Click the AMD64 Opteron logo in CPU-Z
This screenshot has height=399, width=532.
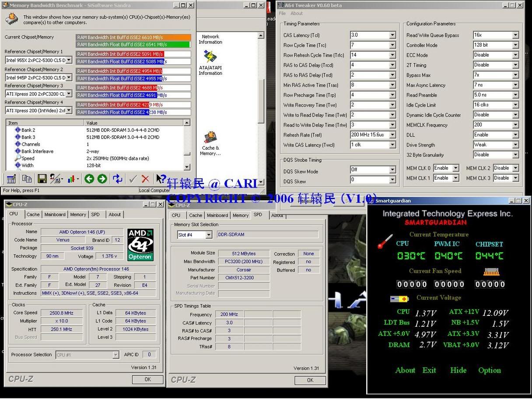pos(140,245)
